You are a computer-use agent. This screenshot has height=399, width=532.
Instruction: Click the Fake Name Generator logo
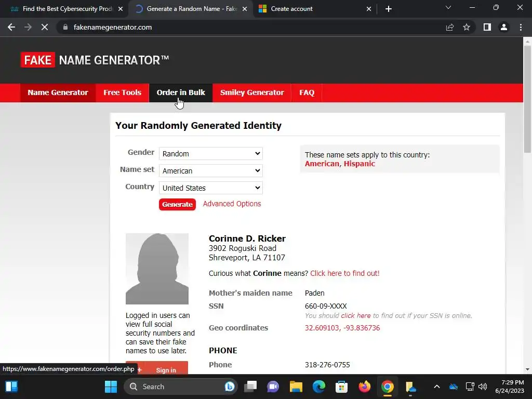coord(95,60)
